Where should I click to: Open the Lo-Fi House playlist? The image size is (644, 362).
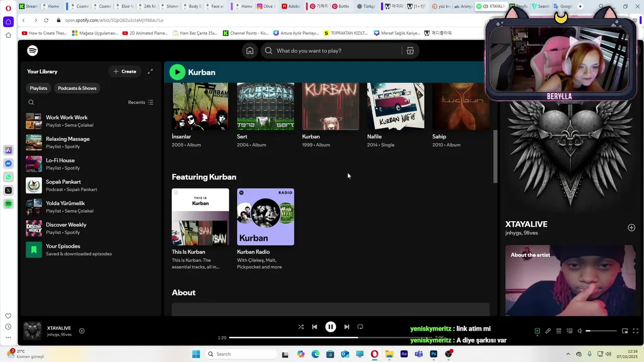pos(91,164)
